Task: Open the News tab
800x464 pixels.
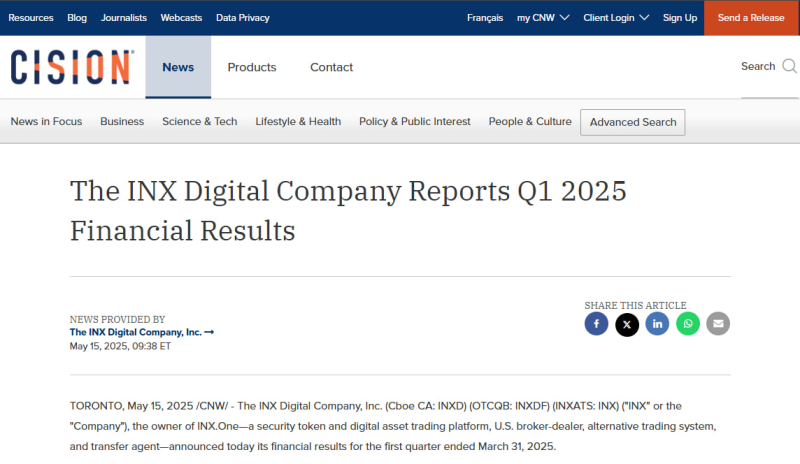Action: pos(178,67)
